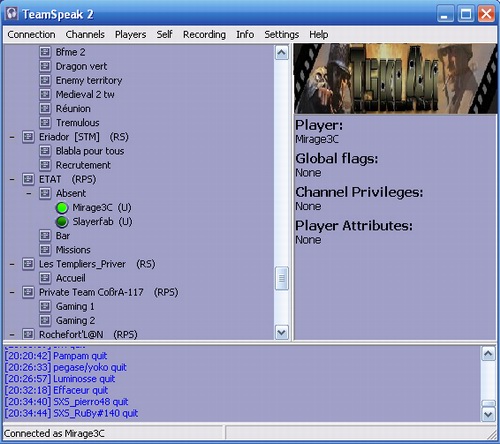The height and width of the screenshot is (444, 500).
Task: Open the Settings menu
Action: pos(281,34)
